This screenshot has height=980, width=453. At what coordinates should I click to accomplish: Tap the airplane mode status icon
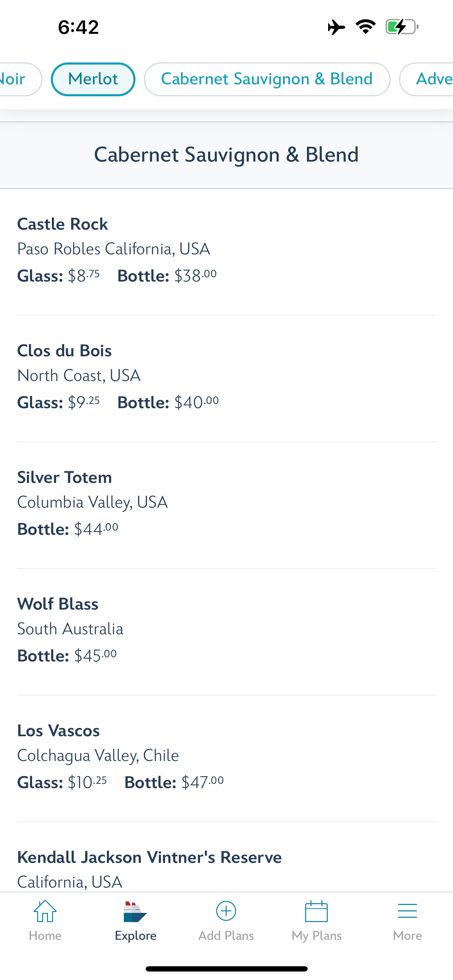(x=336, y=27)
